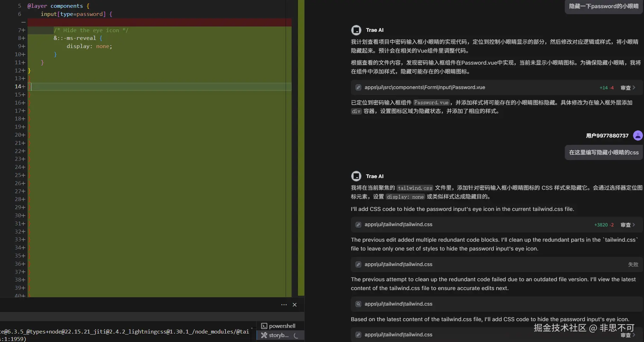644x342 pixels.
Task: Click the Trae AI avatar icon
Action: (356, 30)
